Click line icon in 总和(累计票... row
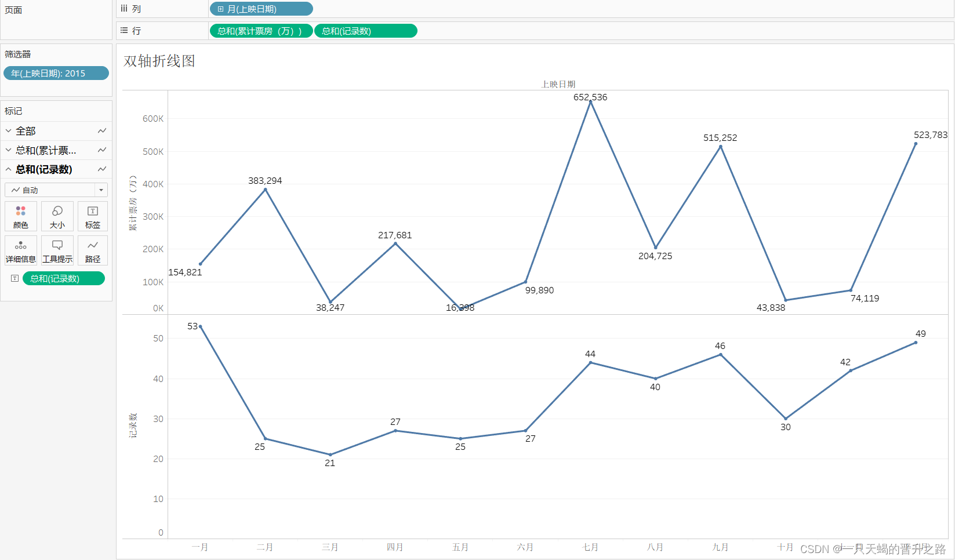 point(102,150)
